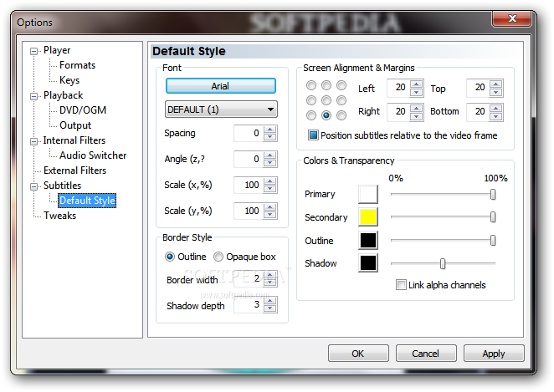Viewport: 554px width, 392px height.
Task: Open the Shadow color swatch
Action: tap(368, 262)
